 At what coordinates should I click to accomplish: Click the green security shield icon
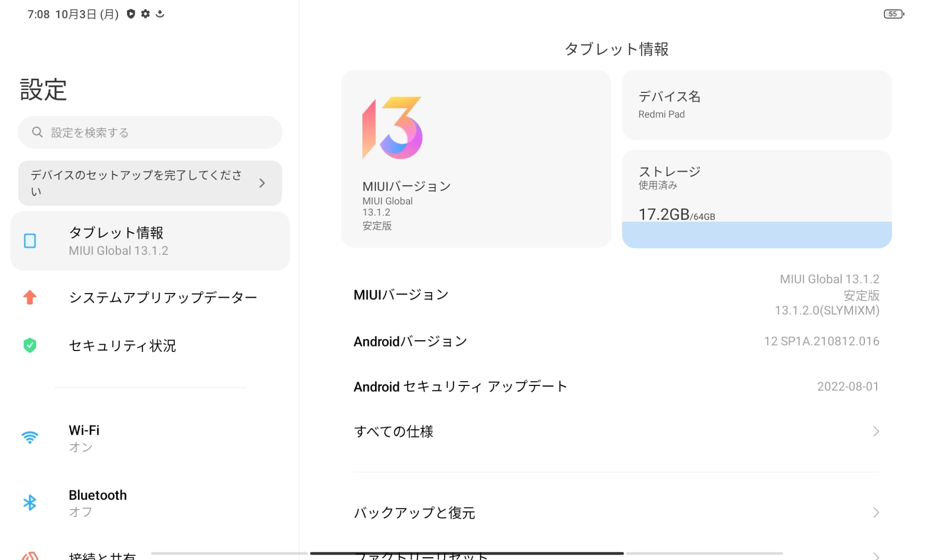point(30,345)
